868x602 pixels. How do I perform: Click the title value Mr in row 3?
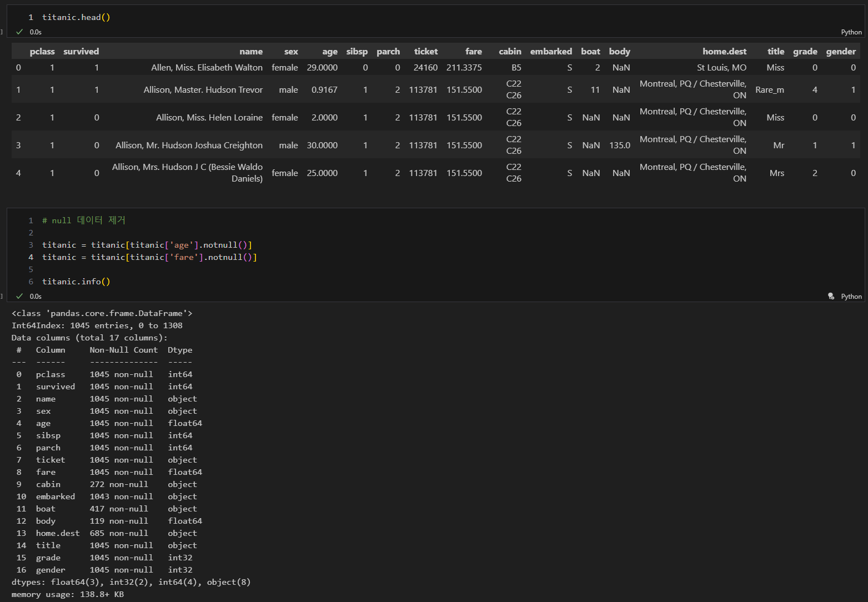(779, 145)
